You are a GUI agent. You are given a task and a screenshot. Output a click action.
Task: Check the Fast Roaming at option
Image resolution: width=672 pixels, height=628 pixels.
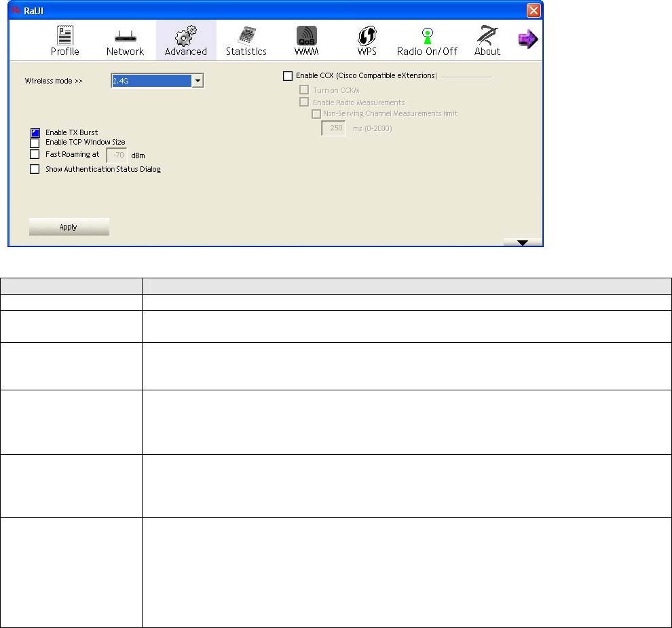pos(35,155)
